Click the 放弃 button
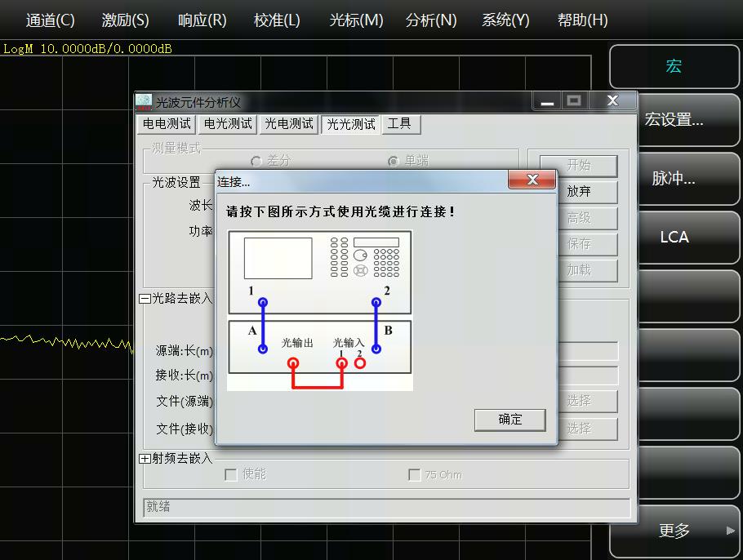743x560 pixels. [x=578, y=192]
